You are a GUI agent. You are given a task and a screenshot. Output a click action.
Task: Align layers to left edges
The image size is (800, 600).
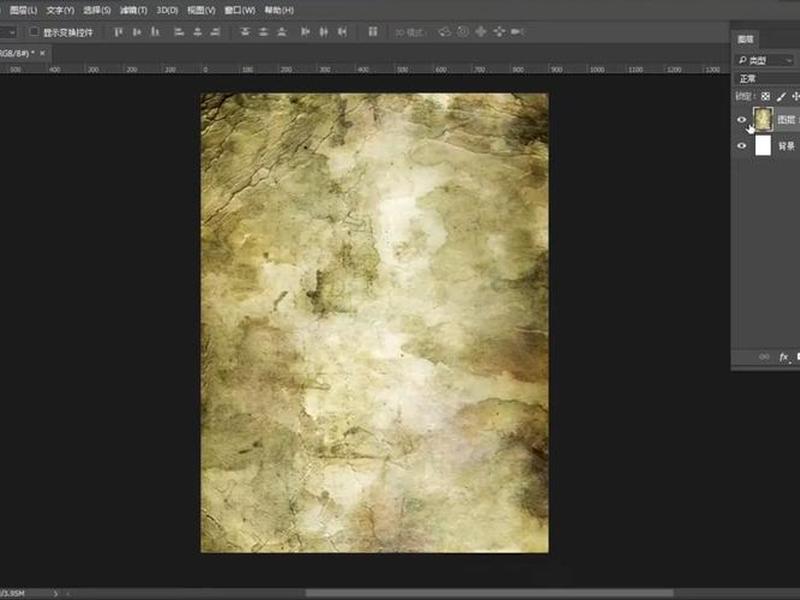(x=179, y=32)
